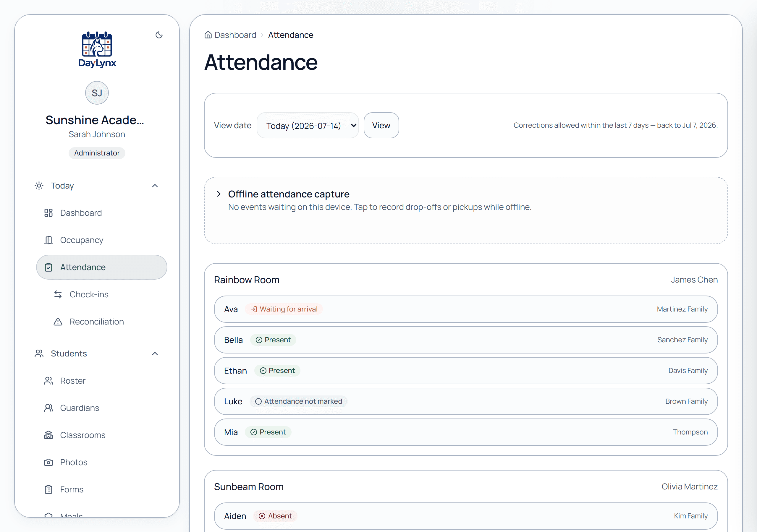
Task: Click the Students people icon
Action: (39, 354)
